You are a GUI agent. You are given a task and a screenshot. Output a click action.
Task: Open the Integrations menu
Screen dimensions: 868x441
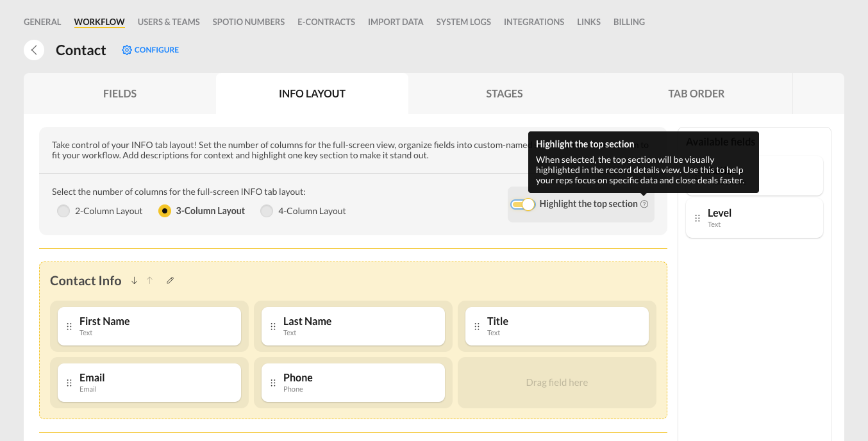pos(534,22)
